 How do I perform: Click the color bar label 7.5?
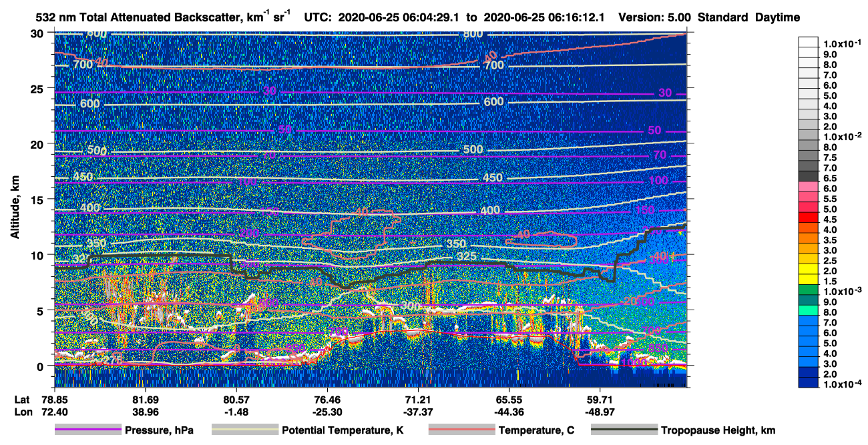point(831,157)
